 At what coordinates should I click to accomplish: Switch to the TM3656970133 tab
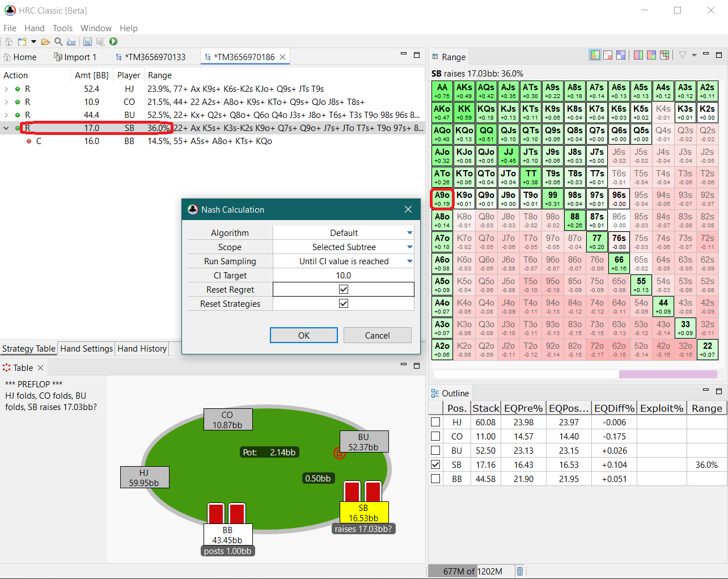pos(150,57)
